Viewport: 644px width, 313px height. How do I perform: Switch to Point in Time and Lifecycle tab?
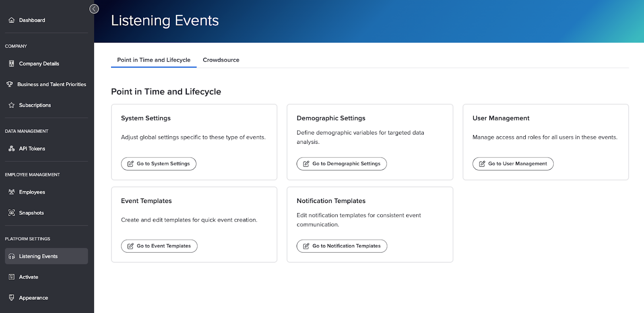154,60
